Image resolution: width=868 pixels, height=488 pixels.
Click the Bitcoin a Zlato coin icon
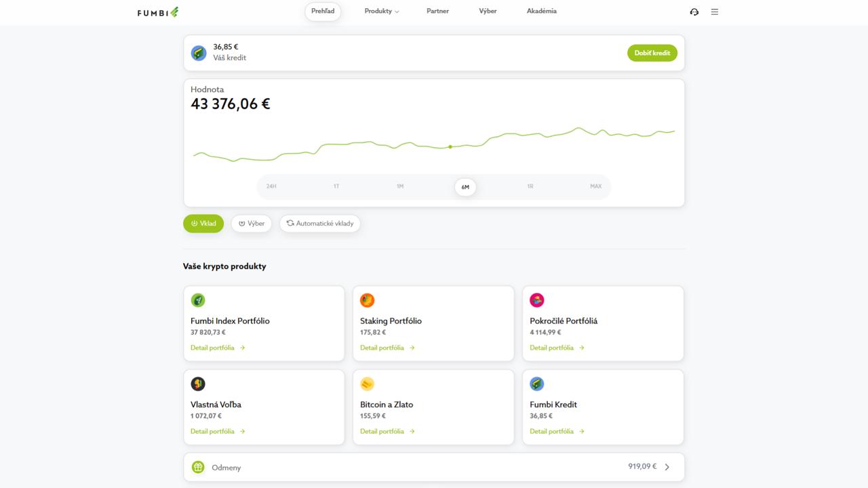point(367,384)
